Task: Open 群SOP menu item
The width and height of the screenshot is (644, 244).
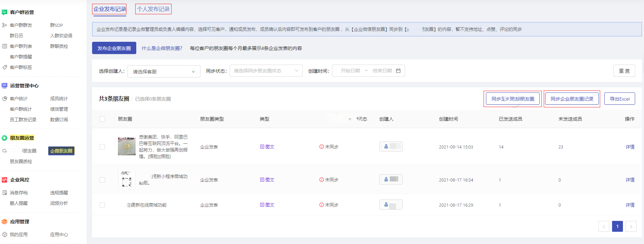Action: [x=56, y=25]
